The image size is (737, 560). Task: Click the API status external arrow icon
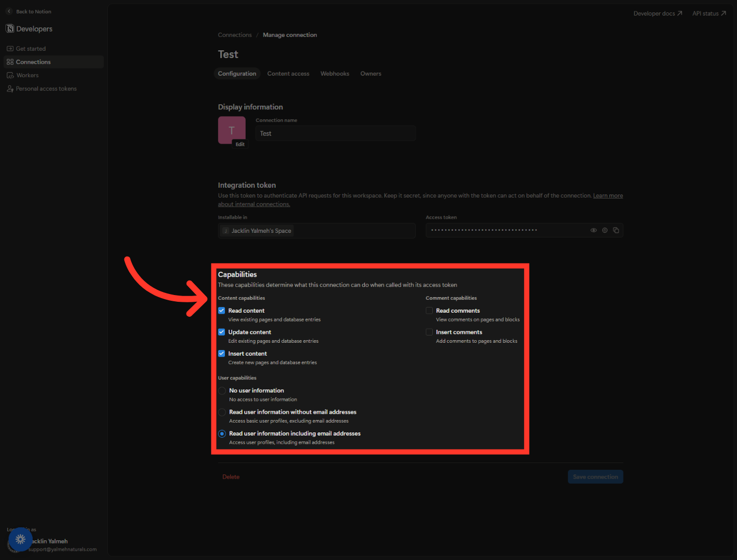[724, 13]
